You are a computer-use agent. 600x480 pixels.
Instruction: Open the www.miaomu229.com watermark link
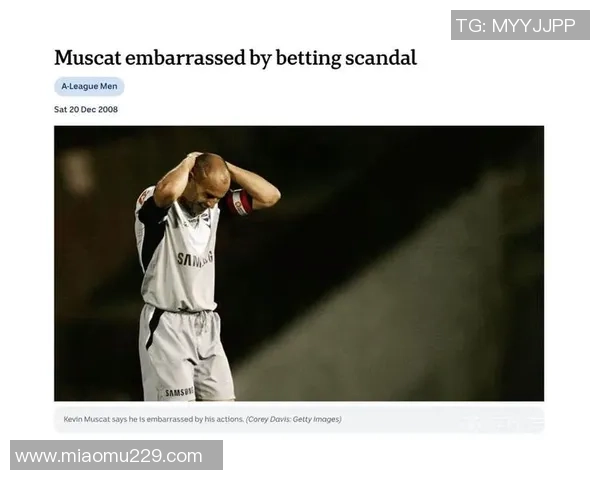(x=116, y=455)
